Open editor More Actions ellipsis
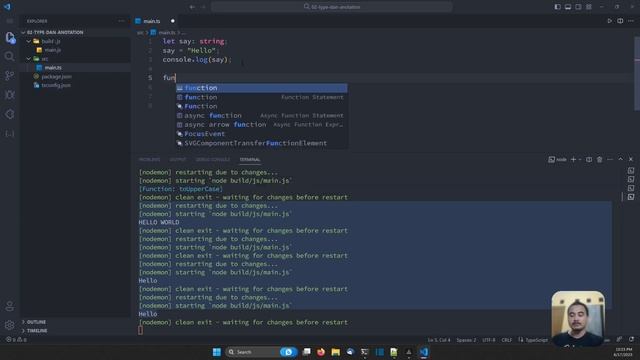Image resolution: width=640 pixels, height=360 pixels. coord(631,21)
